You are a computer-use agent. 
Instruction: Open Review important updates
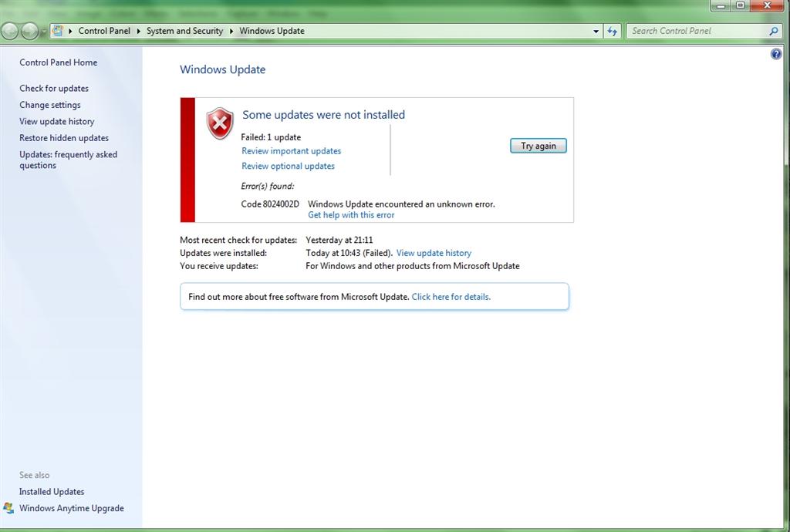291,151
